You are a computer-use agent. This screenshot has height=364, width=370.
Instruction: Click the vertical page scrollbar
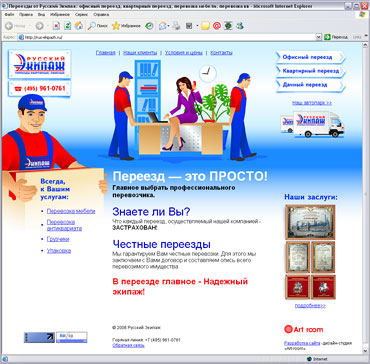[365, 198]
